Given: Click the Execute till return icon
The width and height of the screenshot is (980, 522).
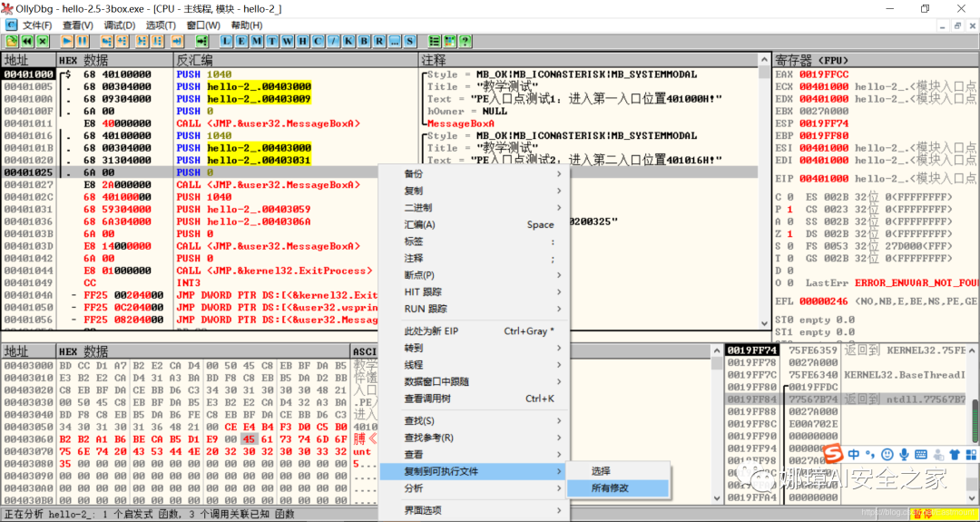Looking at the screenshot, I should pos(177,41).
